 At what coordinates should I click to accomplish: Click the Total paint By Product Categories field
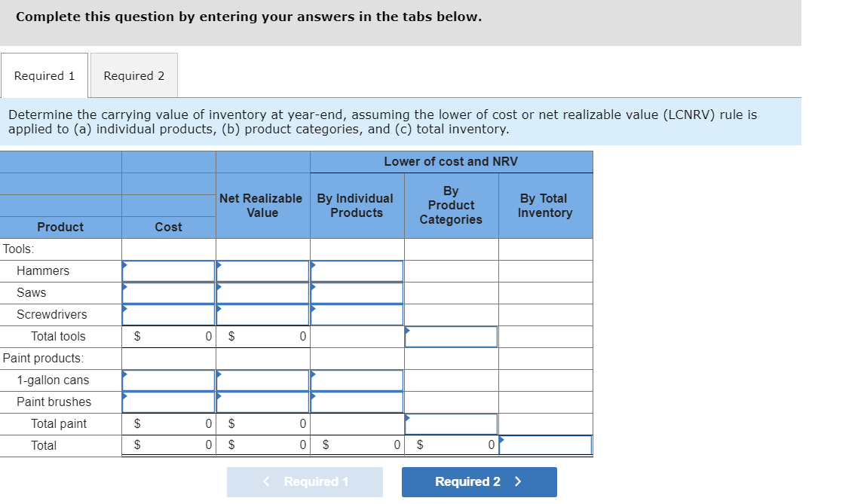coord(451,423)
